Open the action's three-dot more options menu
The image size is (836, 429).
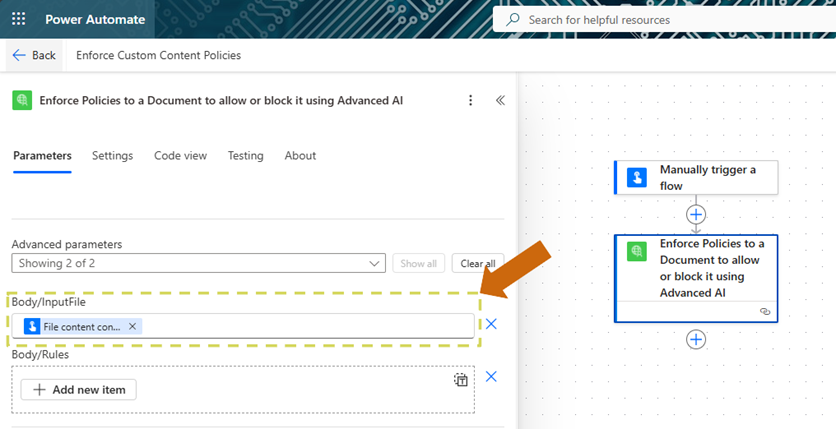point(471,100)
